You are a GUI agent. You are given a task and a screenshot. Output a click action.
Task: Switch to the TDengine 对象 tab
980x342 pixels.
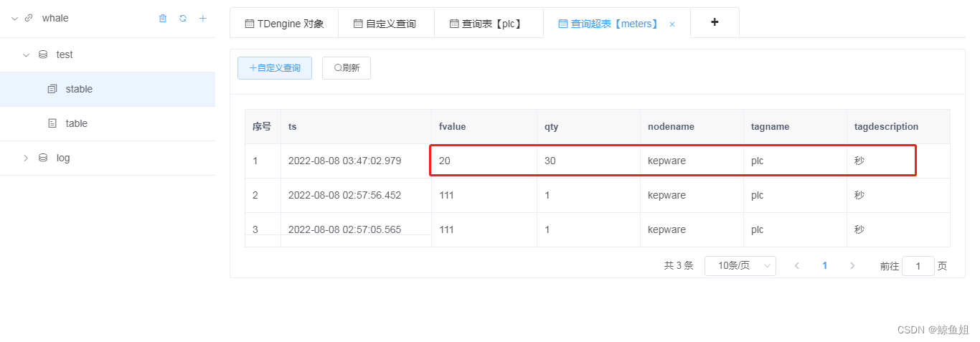point(284,24)
